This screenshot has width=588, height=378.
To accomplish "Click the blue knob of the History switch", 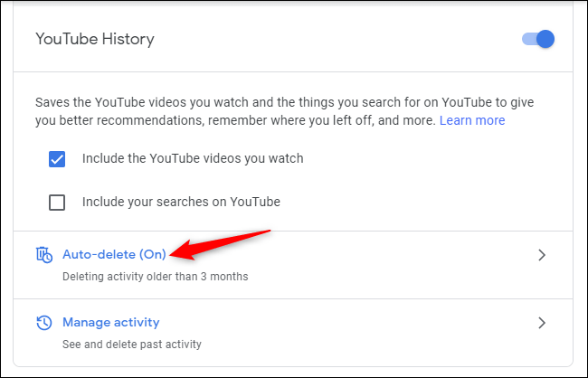I will (545, 39).
